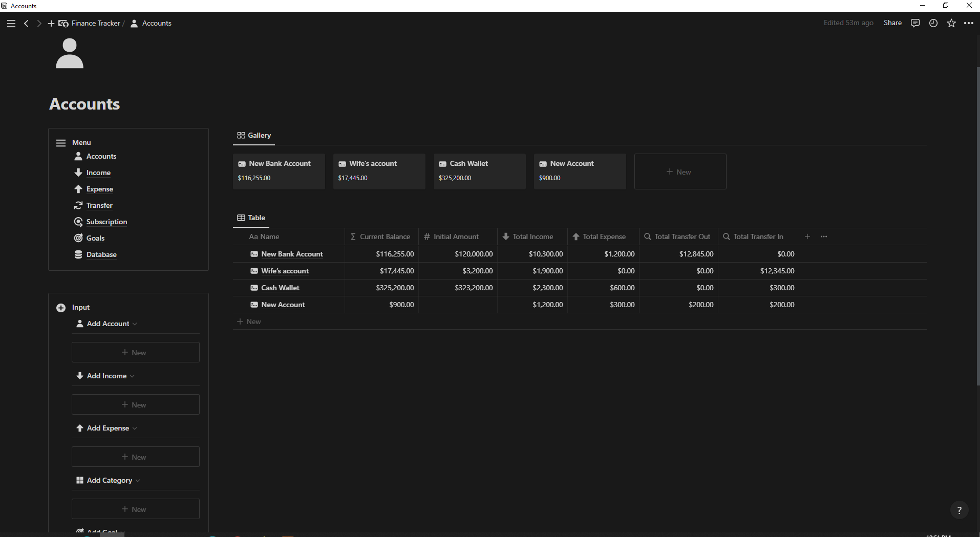Click New button under Add Income
This screenshot has width=980, height=537.
pos(136,405)
